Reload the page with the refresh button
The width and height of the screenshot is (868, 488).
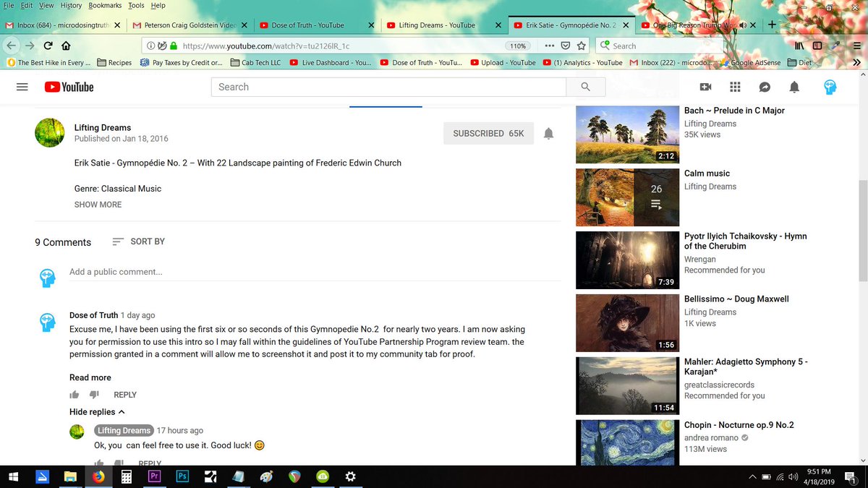click(x=47, y=46)
